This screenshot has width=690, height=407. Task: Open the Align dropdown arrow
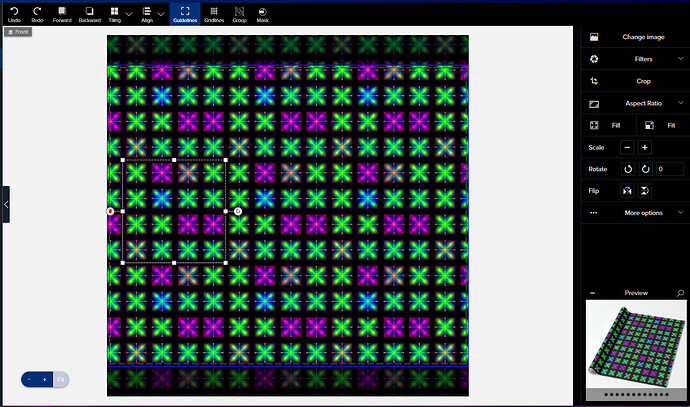pyautogui.click(x=161, y=14)
